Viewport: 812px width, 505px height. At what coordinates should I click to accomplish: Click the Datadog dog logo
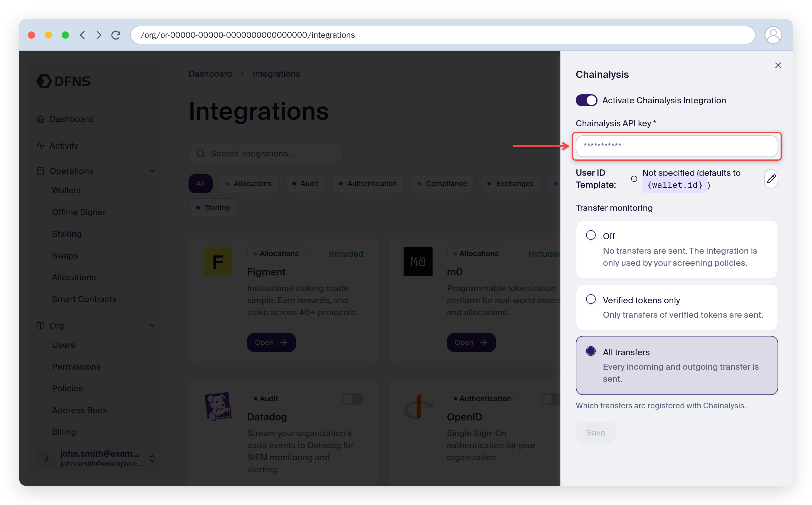(x=218, y=406)
